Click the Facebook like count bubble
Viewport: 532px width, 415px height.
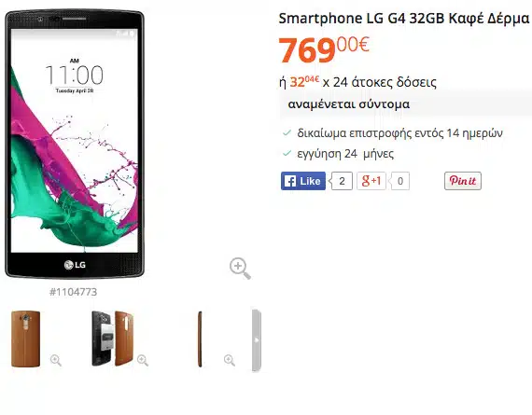point(342,181)
